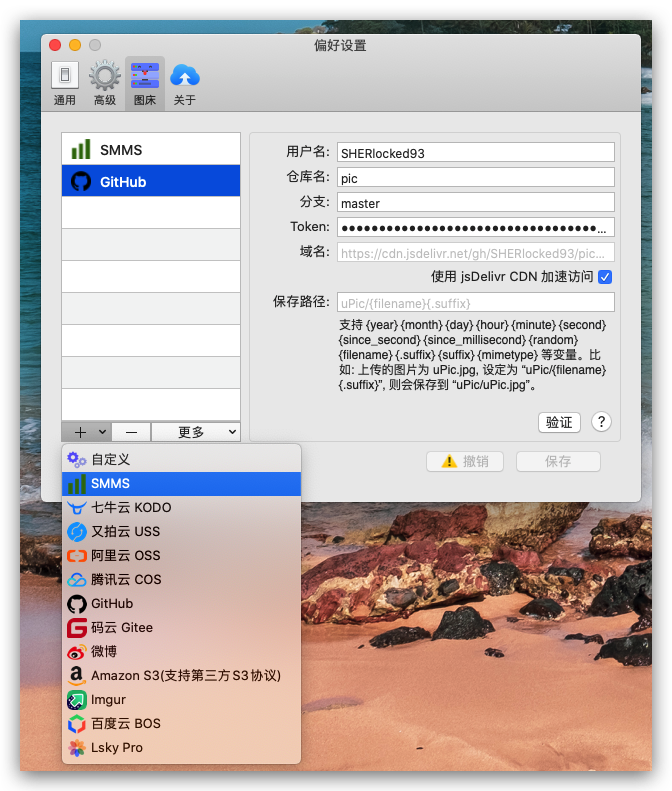Remove the selected host with the minus button
The width and height of the screenshot is (672, 791).
click(131, 432)
